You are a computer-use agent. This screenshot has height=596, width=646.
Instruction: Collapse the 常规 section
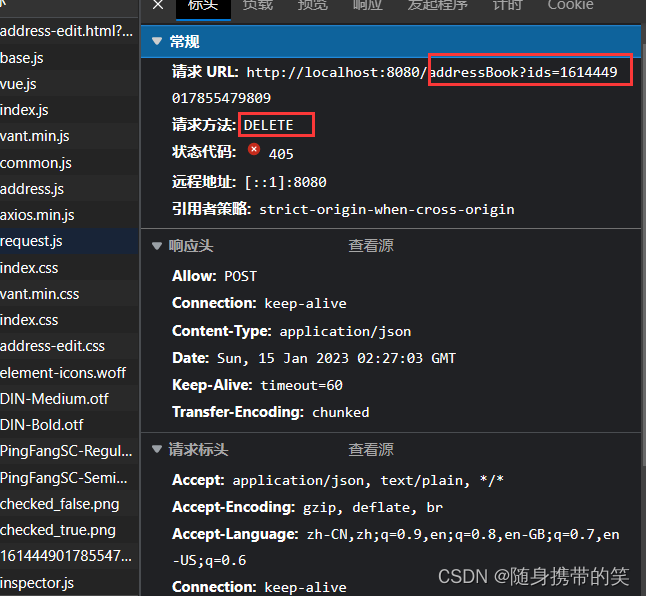tap(157, 41)
